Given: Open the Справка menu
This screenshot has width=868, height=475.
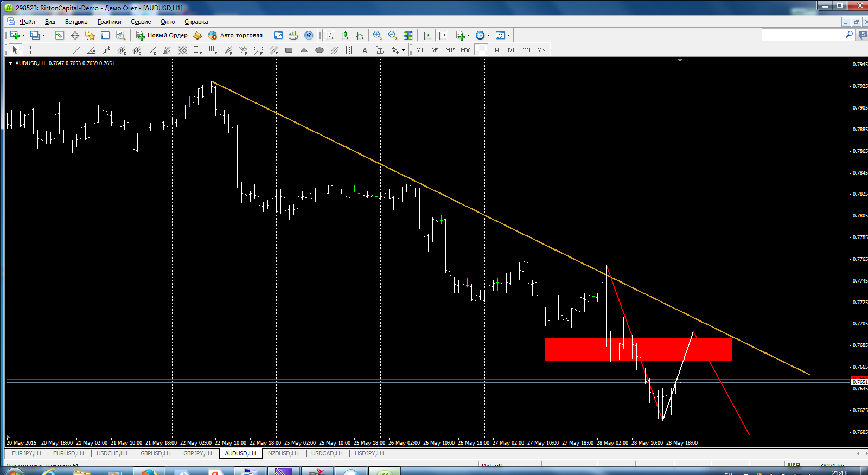Looking at the screenshot, I should 196,22.
